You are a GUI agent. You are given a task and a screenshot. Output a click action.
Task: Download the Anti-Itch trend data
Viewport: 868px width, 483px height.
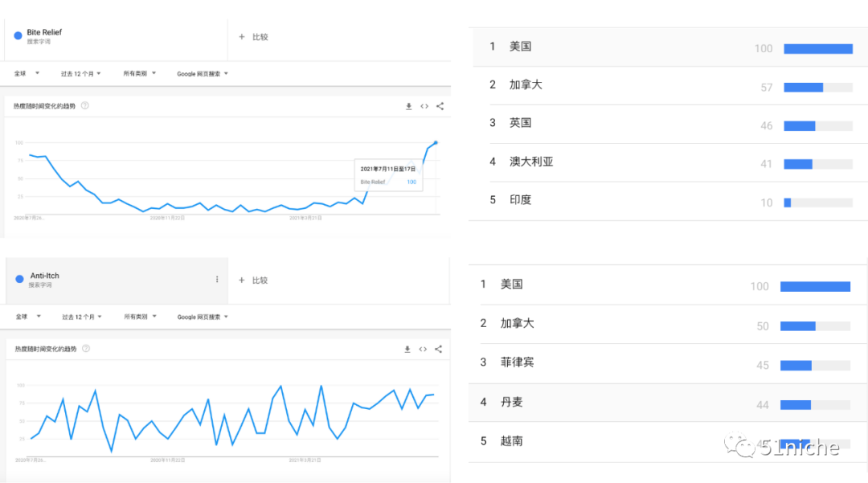[x=408, y=349]
